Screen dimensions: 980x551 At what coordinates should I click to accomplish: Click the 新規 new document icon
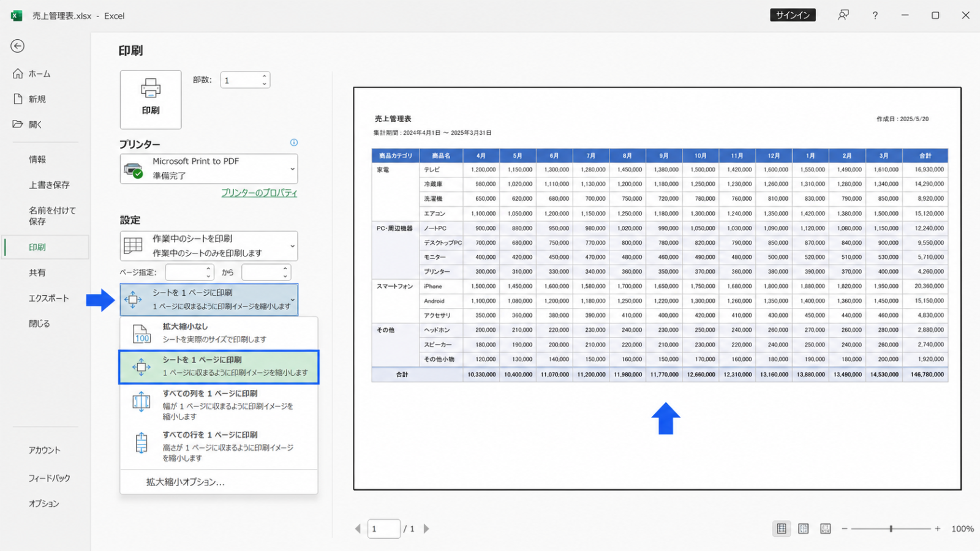18,99
